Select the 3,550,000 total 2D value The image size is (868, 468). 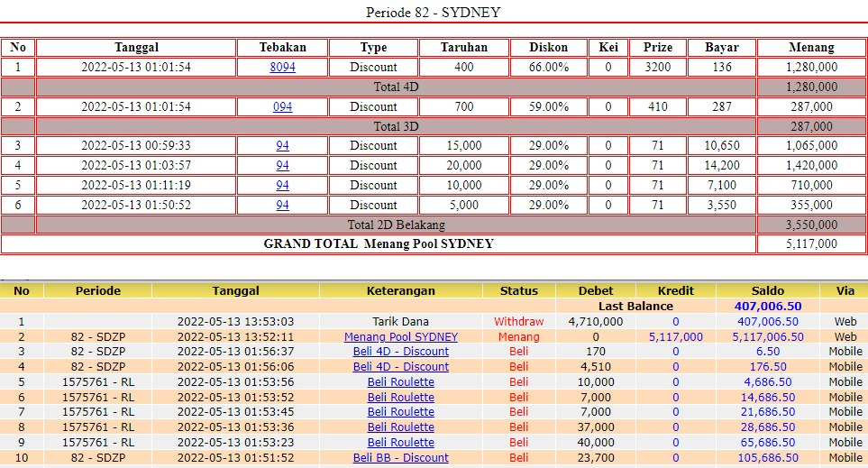pos(811,225)
